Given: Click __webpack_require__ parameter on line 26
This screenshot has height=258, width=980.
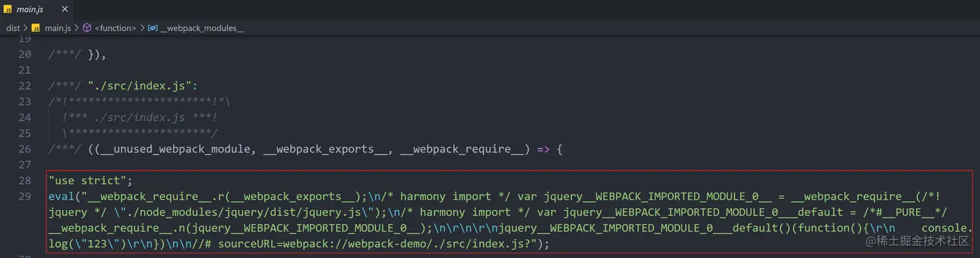Looking at the screenshot, I should pyautogui.click(x=463, y=149).
